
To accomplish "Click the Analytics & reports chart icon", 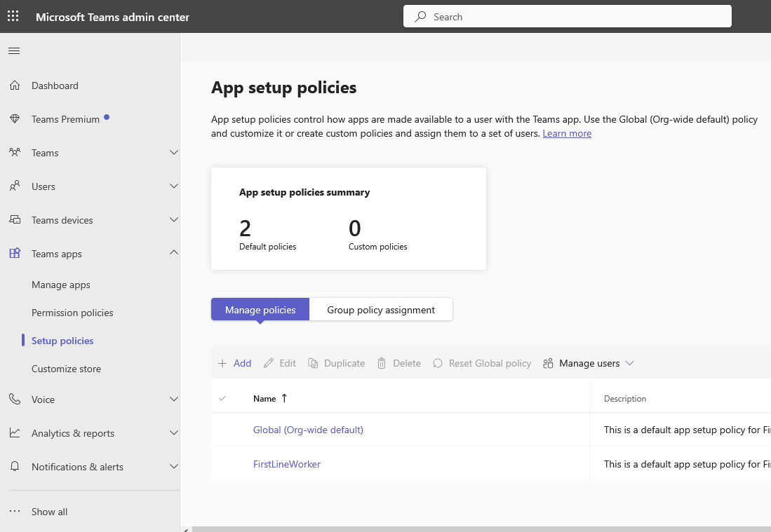I will tap(15, 433).
